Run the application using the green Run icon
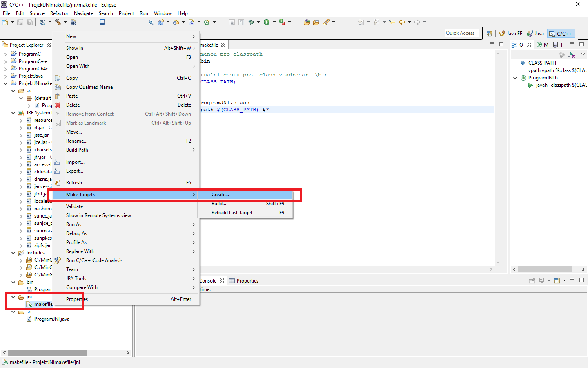588x368 pixels. [x=267, y=22]
